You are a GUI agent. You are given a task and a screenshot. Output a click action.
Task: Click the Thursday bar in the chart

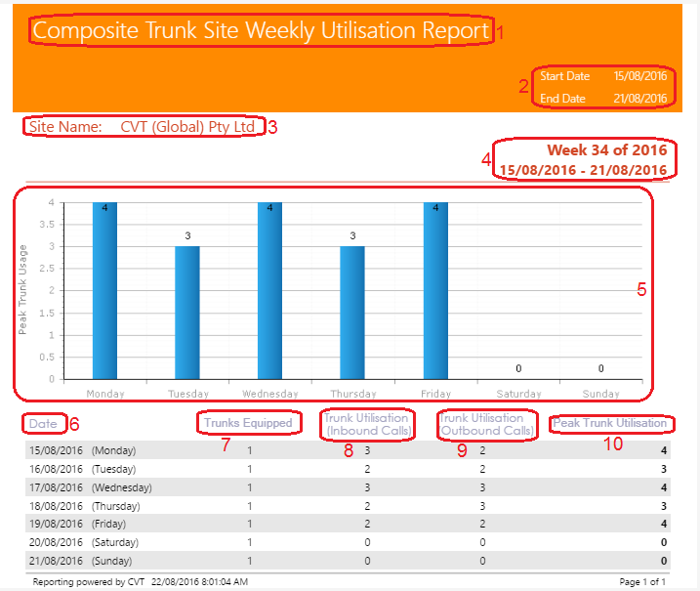tap(352, 313)
